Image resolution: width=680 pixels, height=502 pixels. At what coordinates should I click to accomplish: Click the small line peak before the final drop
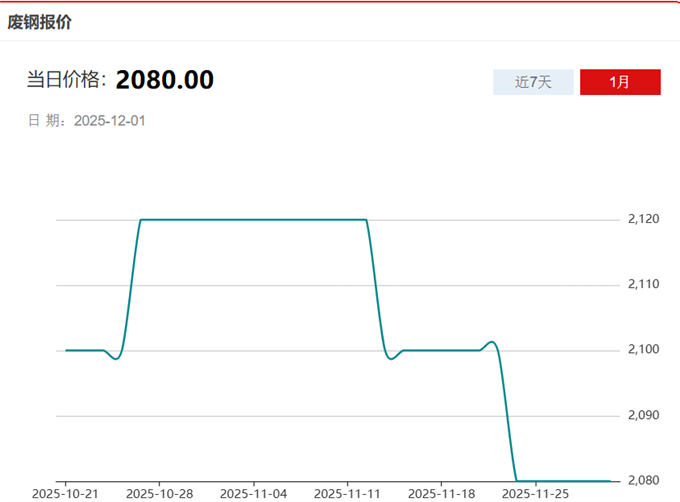point(491,342)
